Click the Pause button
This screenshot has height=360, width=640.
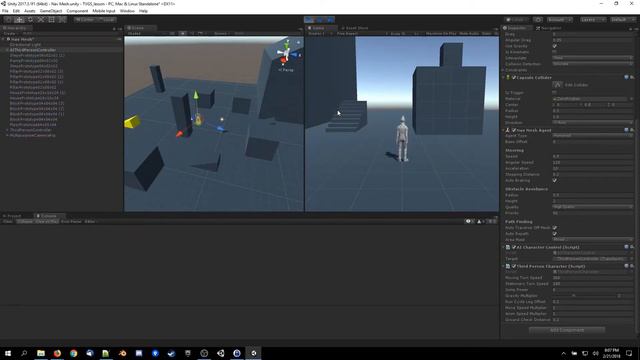[x=320, y=20]
